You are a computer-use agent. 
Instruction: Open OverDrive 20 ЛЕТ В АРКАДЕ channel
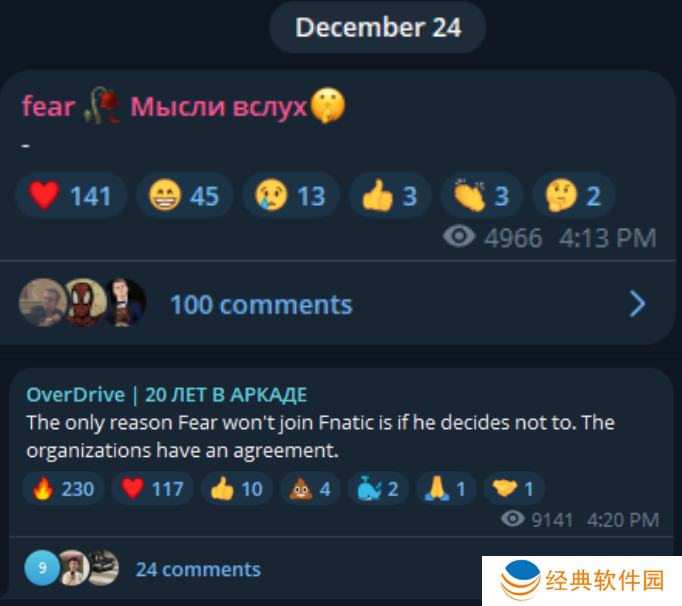(167, 395)
